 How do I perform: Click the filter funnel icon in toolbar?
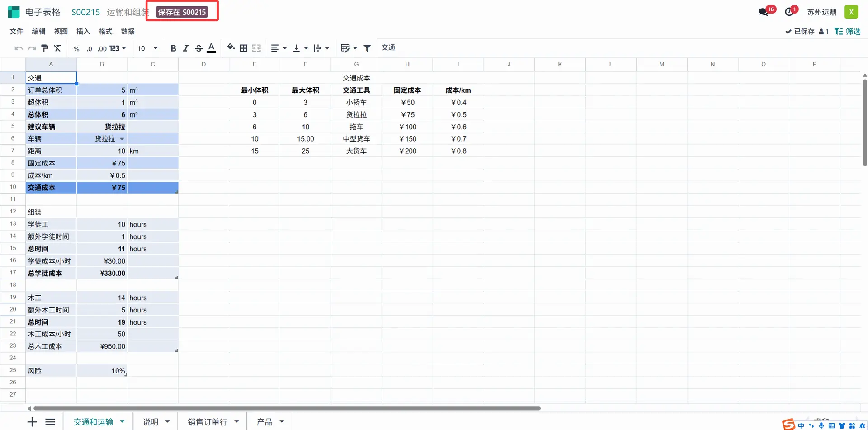[367, 48]
